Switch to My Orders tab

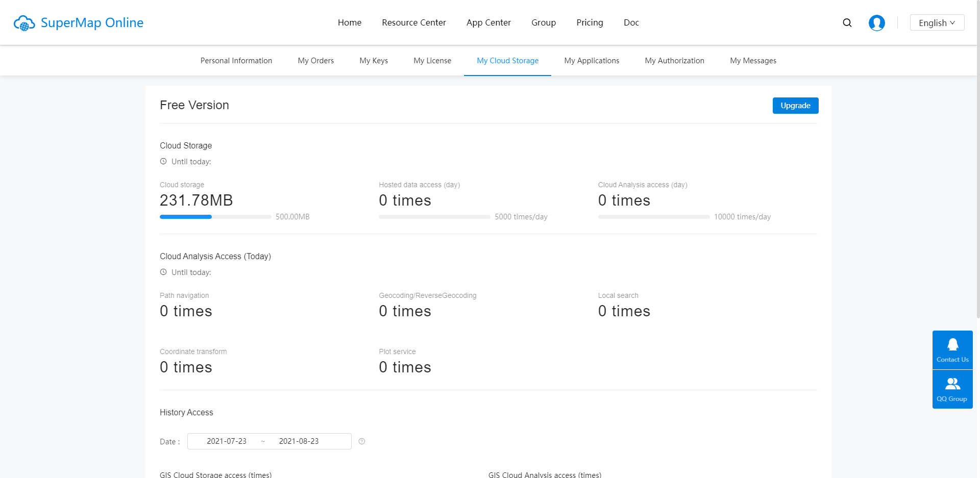[316, 61]
